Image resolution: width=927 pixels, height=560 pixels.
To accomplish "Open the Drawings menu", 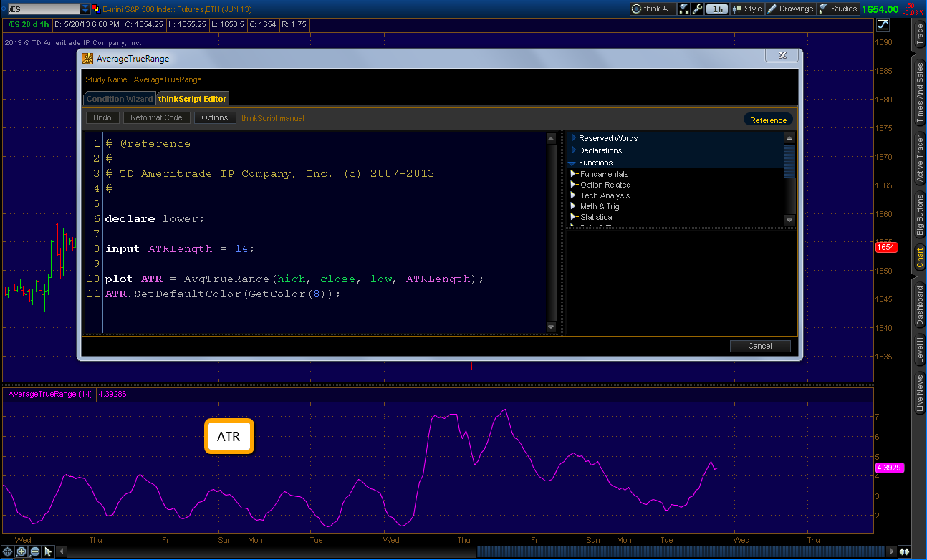I will pyautogui.click(x=790, y=9).
